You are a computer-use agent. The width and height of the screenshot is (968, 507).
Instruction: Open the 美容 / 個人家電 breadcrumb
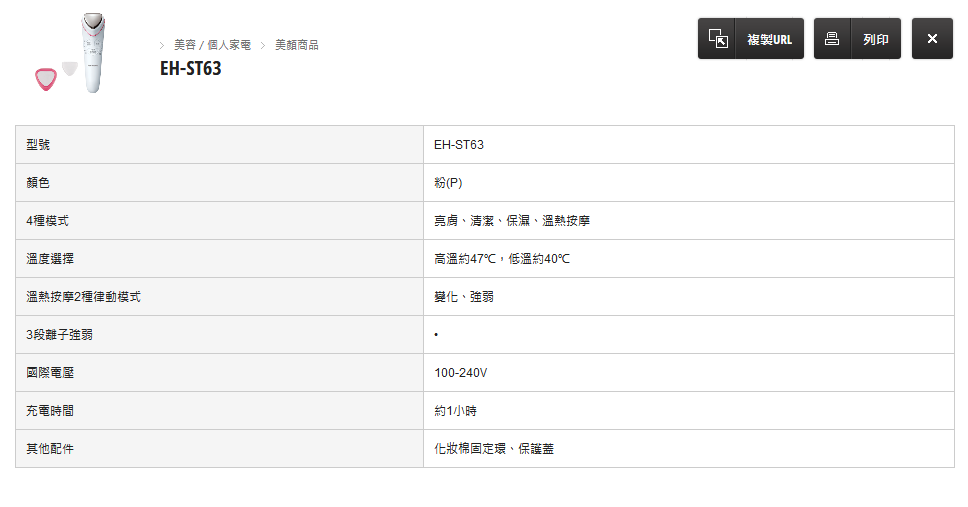tap(212, 45)
